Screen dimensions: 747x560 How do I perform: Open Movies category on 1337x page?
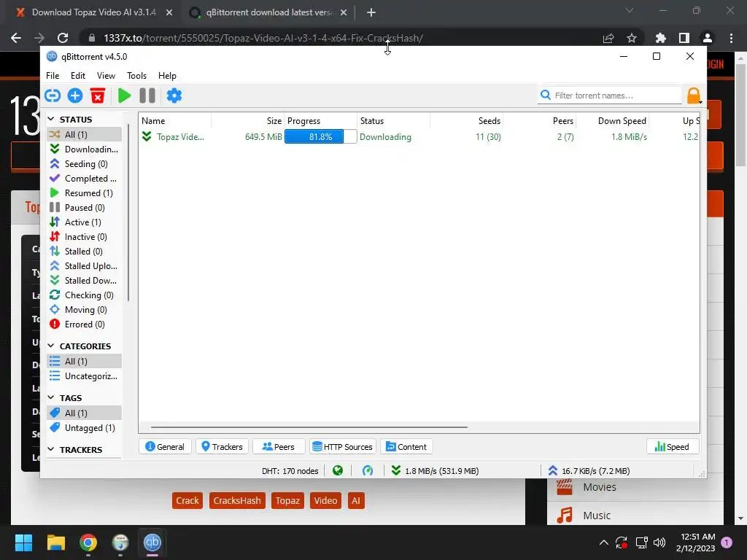point(600,487)
